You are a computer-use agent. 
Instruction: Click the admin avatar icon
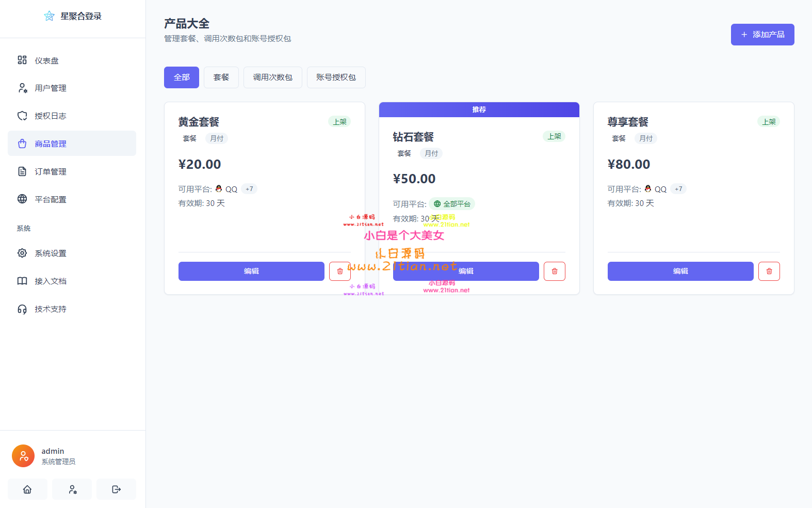tap(23, 456)
